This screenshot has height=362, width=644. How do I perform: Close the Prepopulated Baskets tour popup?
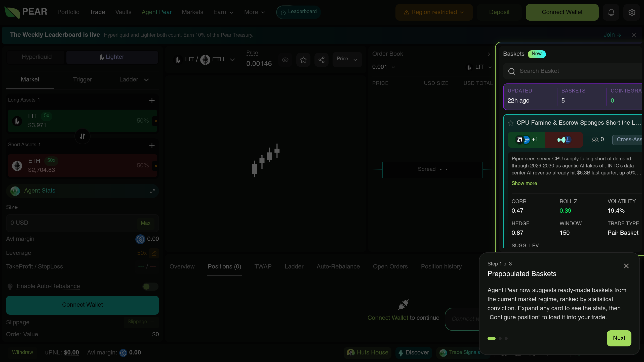tap(626, 266)
